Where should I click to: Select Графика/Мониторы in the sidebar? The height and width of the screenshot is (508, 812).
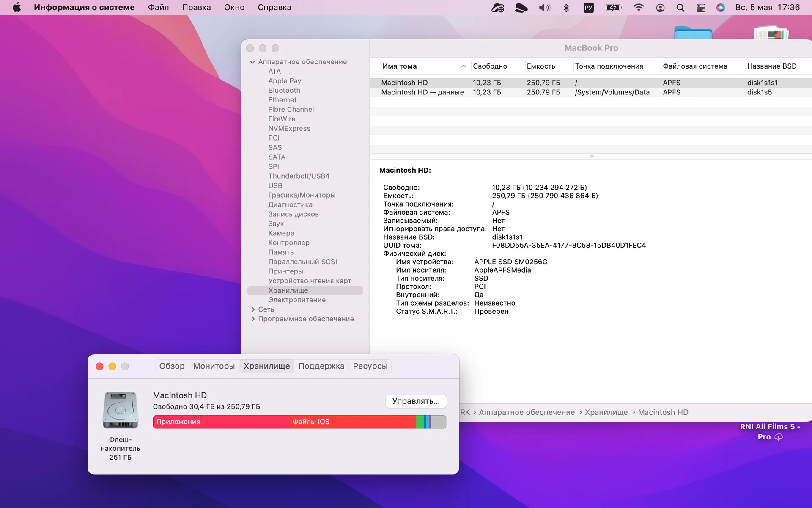click(302, 195)
